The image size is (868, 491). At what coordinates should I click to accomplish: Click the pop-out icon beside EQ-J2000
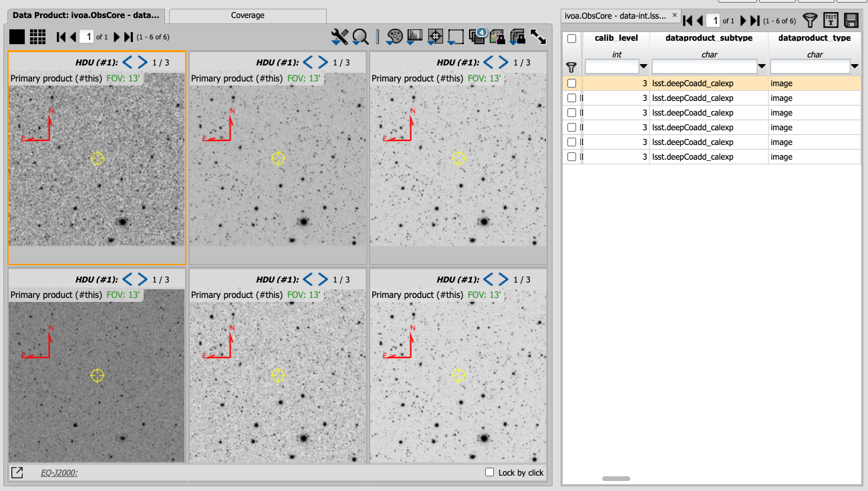(x=17, y=472)
